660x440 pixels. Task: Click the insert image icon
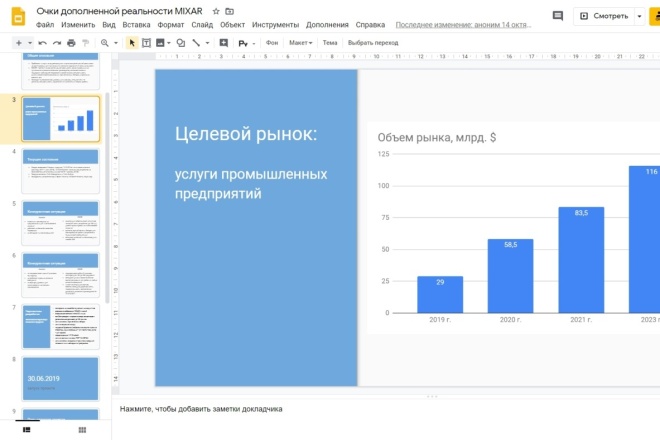pos(160,43)
